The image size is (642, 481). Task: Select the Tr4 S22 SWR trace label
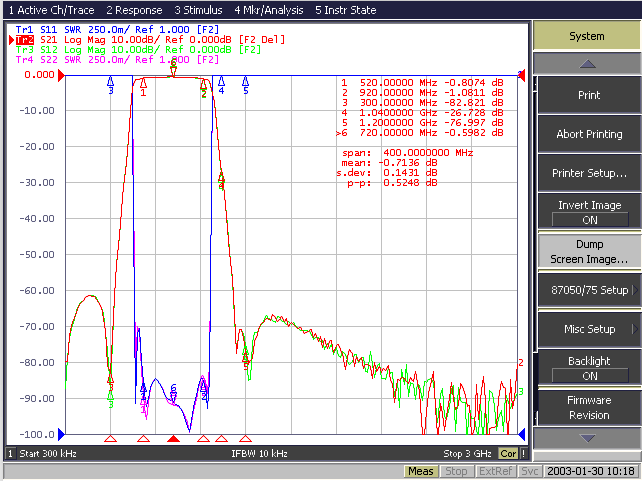[x=117, y=60]
